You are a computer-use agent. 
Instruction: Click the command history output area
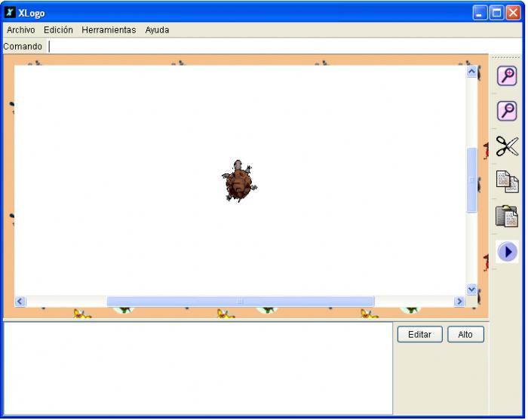(198, 368)
